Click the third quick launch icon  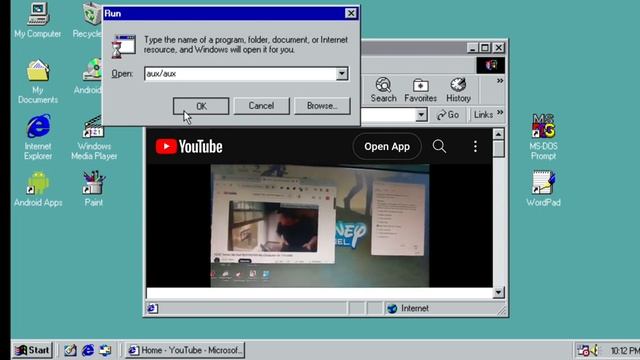105,350
